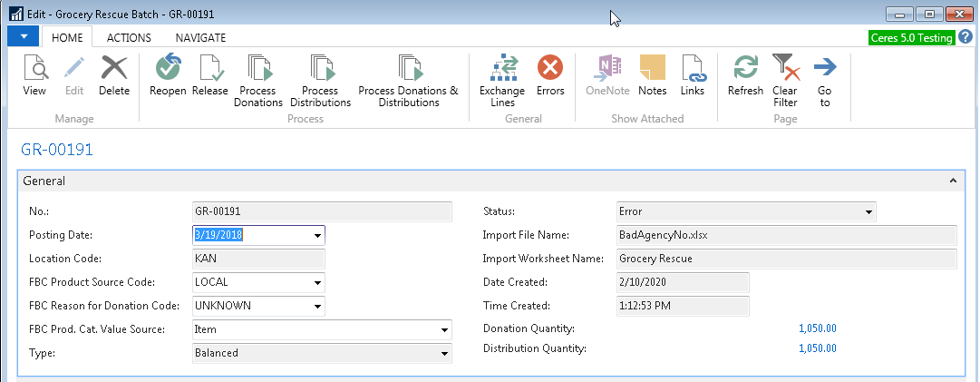The image size is (980, 382).
Task: Switch to the NAVIGATE ribbon tab
Action: click(200, 37)
